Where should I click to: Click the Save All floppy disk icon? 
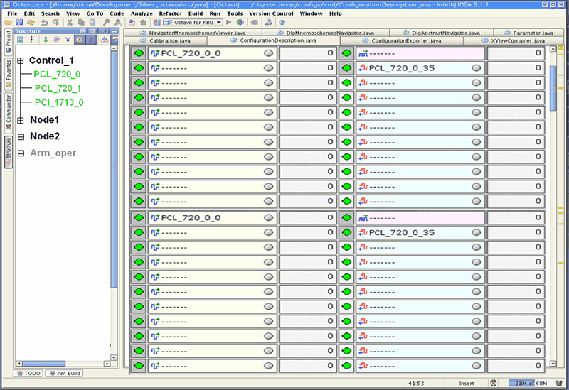19,22
